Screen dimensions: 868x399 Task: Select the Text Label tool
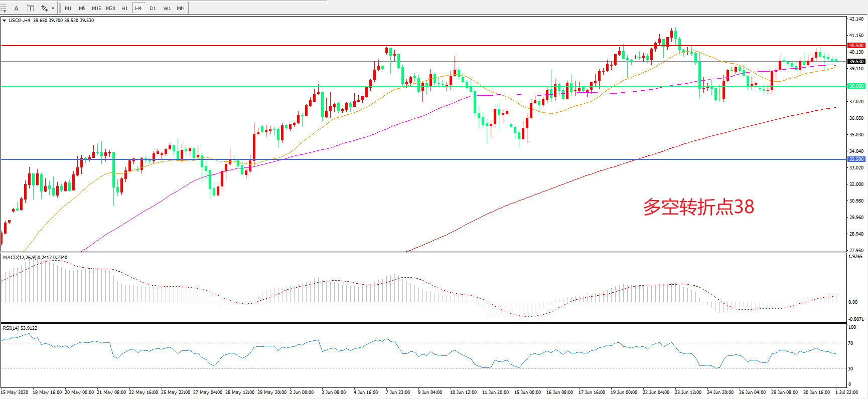tap(30, 8)
